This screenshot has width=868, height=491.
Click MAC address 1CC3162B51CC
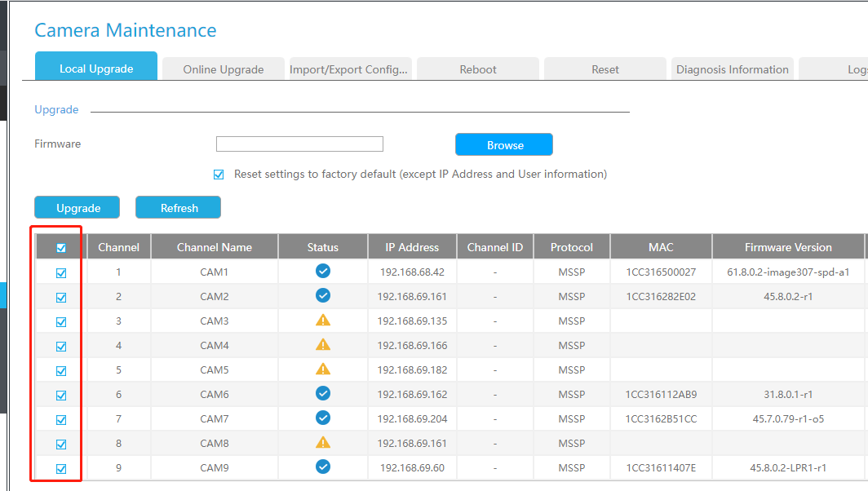[661, 418]
